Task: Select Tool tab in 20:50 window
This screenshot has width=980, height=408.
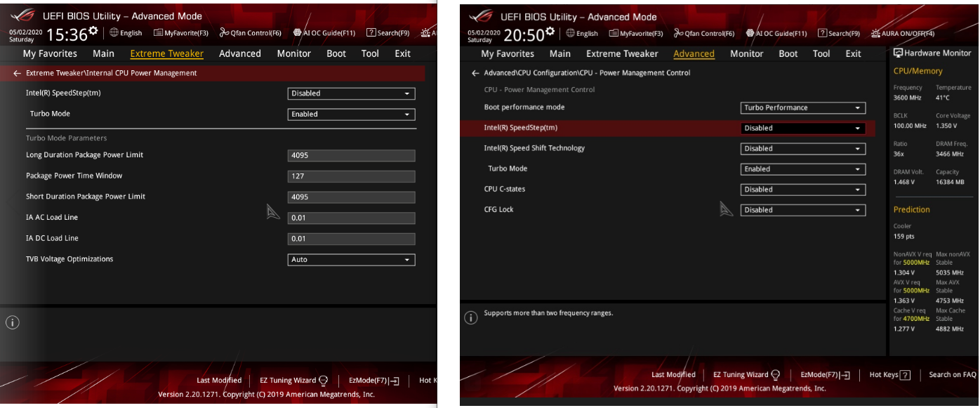Action: click(821, 53)
